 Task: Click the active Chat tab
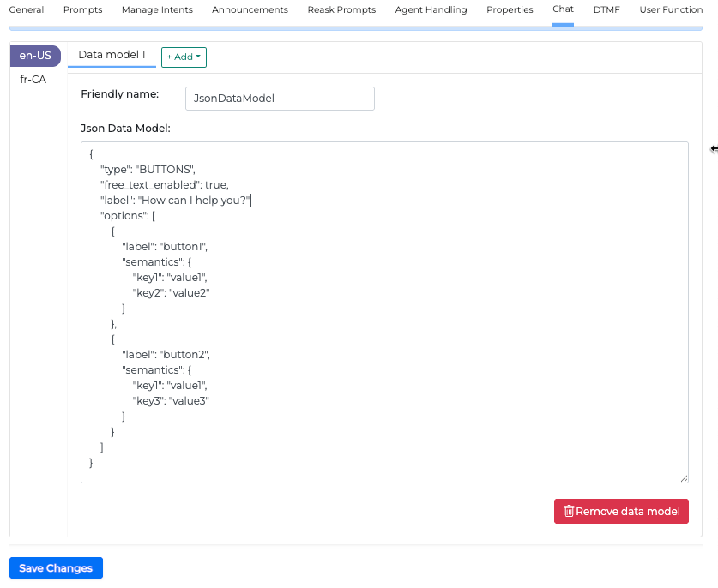pos(563,10)
